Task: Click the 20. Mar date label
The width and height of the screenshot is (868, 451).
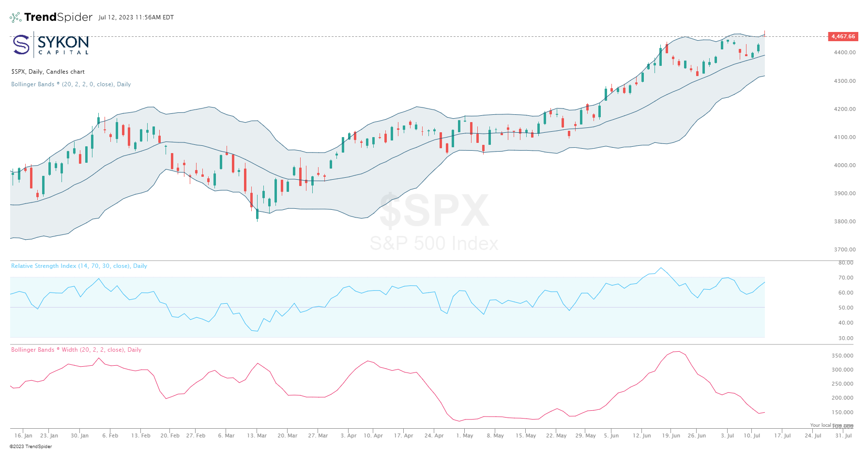Action: click(288, 435)
